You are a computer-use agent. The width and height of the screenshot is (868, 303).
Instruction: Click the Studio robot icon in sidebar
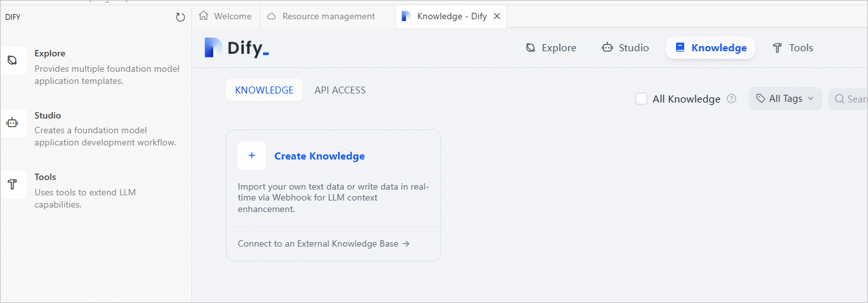(12, 123)
